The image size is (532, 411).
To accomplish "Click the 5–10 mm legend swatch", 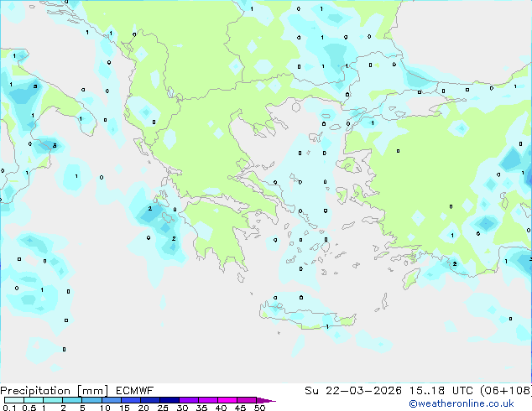I will (91, 400).
